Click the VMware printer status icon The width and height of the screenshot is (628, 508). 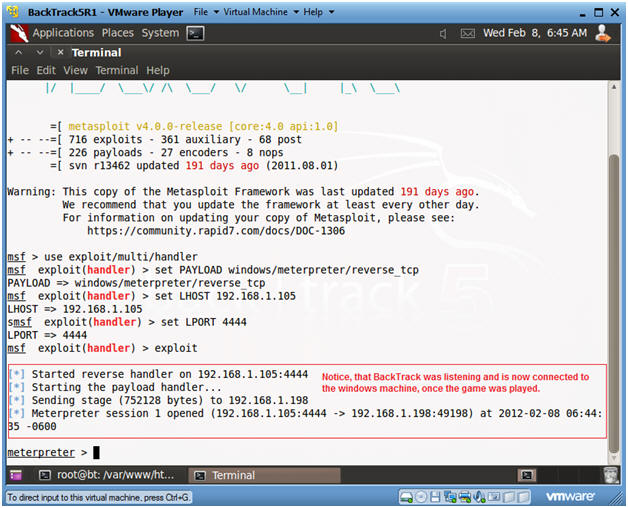(x=465, y=497)
